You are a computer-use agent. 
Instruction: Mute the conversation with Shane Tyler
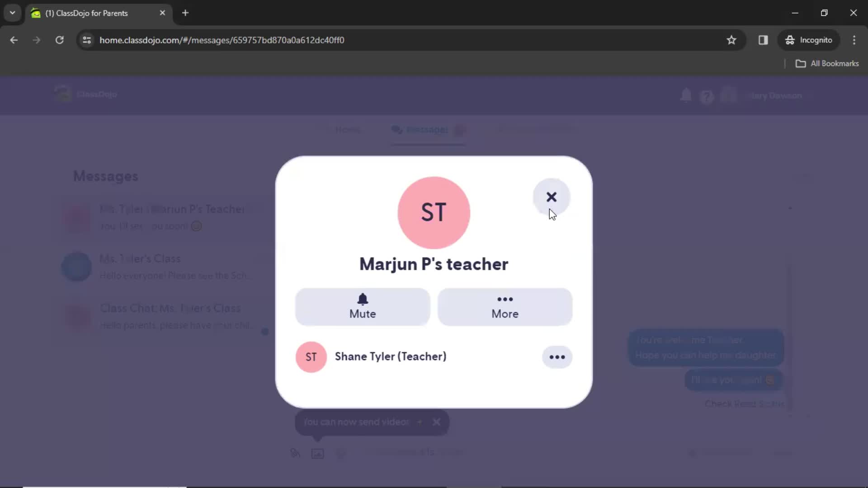tap(363, 306)
